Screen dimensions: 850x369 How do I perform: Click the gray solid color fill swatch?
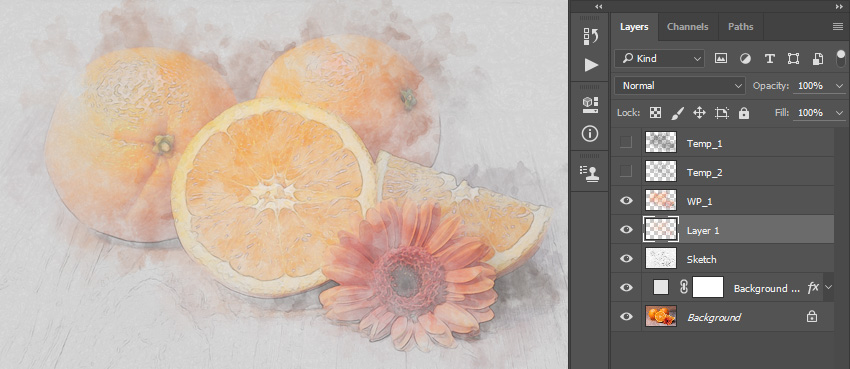click(661, 287)
